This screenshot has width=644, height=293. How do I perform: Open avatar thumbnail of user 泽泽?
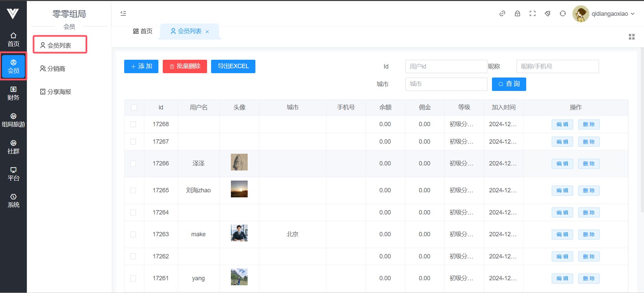tap(239, 162)
